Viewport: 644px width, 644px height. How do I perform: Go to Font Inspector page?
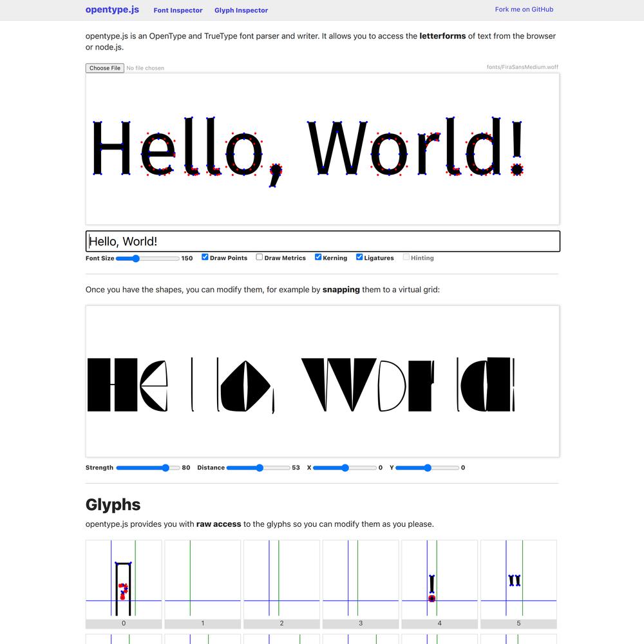(178, 10)
